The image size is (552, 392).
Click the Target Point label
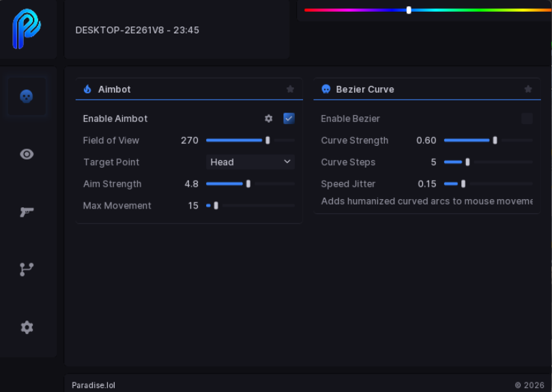pos(111,162)
